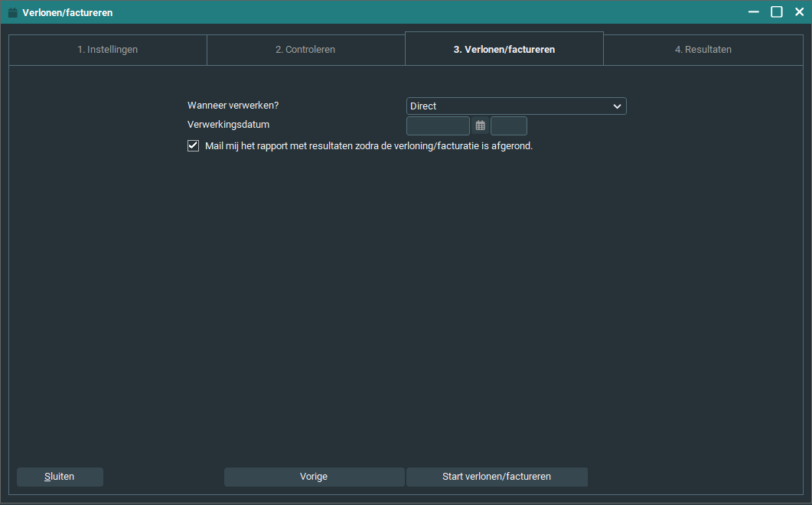Open the 4. Resultaten tab
Screen dimensions: 812x505
703,50
